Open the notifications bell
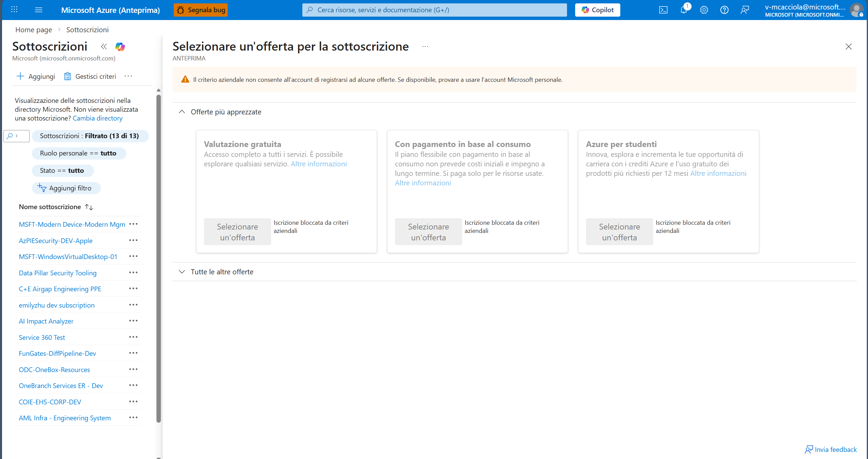 point(684,10)
